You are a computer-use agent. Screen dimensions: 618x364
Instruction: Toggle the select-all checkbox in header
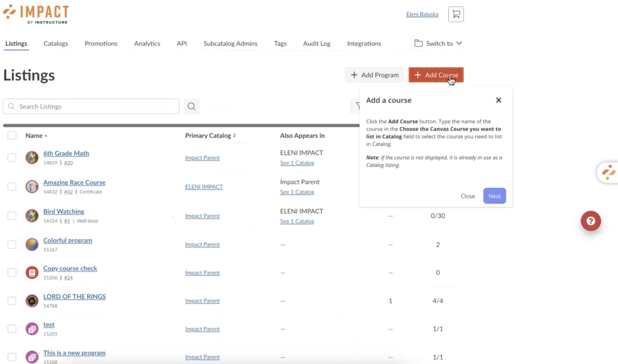coord(12,135)
